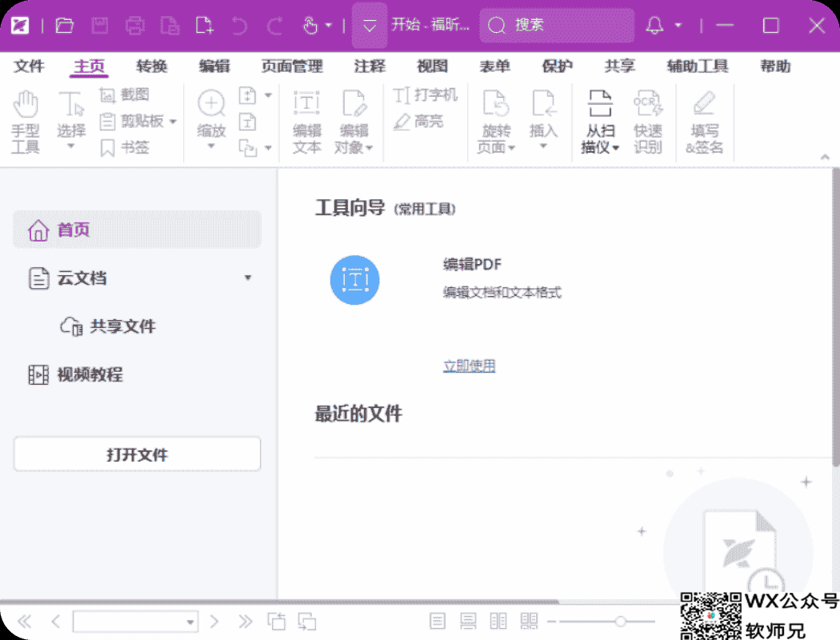Activate the 打字机 typewriter tool
This screenshot has width=840, height=640.
point(426,95)
